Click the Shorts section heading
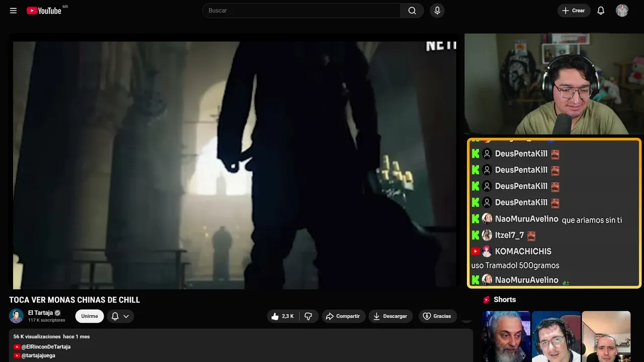The image size is (644, 362). (x=505, y=300)
